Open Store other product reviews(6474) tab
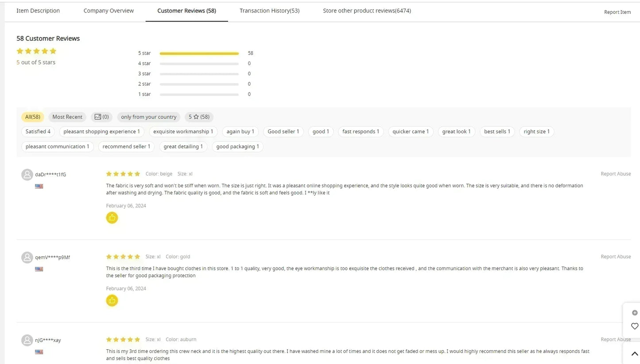The width and height of the screenshot is (640, 364). coord(367,11)
